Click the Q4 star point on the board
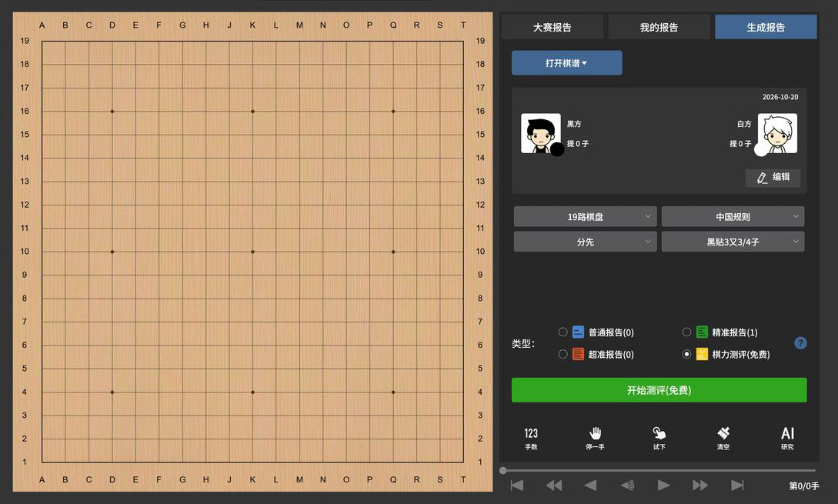The height and width of the screenshot is (504, 838). coord(393,392)
